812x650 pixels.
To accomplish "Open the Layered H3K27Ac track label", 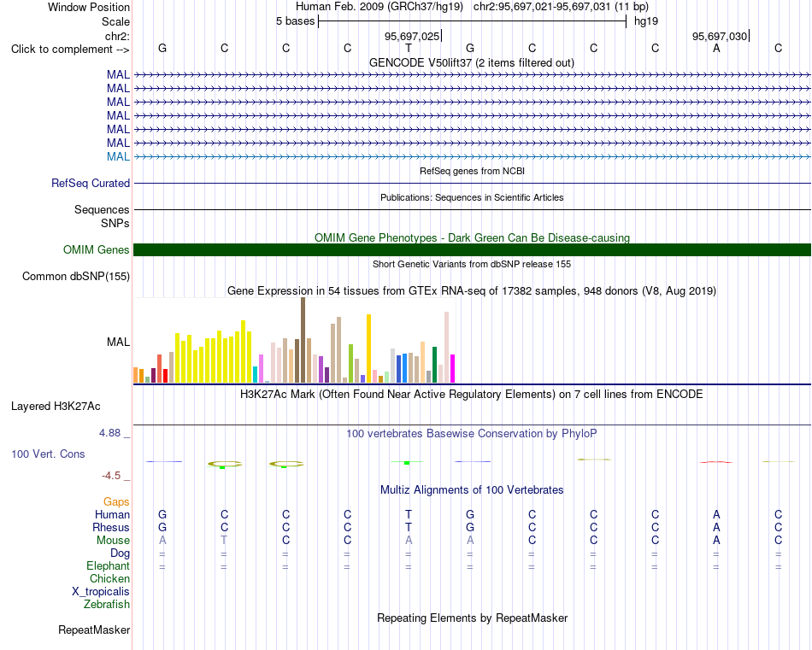I will 56,407.
